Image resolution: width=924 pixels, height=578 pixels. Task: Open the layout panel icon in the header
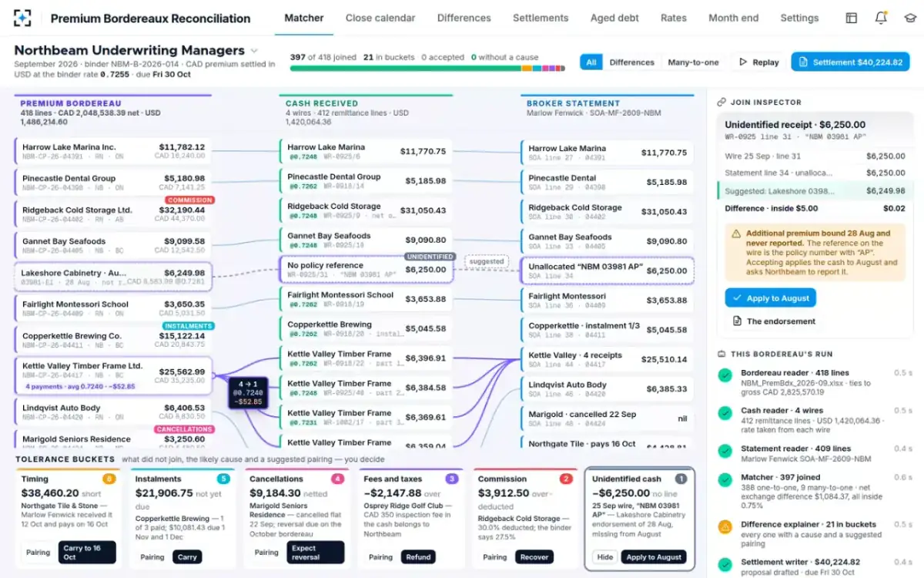(852, 18)
